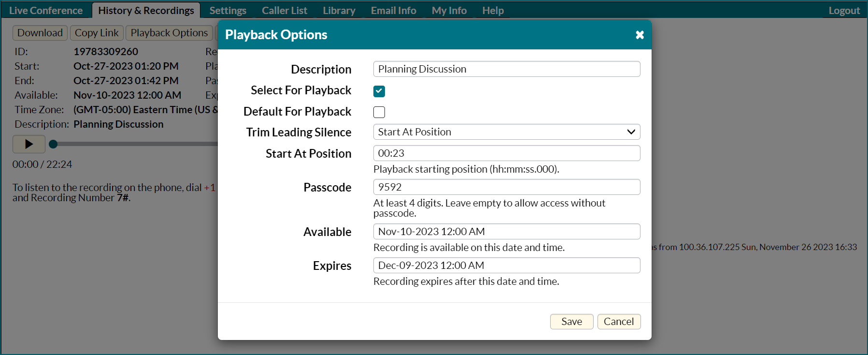Uncheck the Select For Playback checkbox
868x355 pixels.
coord(379,91)
